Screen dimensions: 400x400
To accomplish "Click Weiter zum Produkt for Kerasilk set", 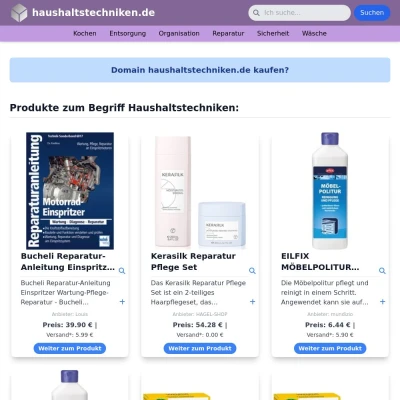I will (200, 348).
